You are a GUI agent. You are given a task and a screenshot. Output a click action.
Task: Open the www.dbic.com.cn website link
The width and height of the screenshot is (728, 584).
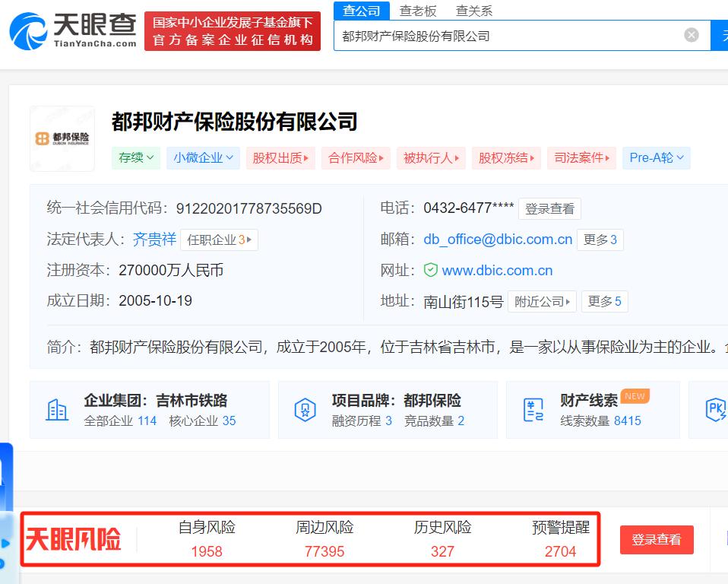[x=497, y=270]
